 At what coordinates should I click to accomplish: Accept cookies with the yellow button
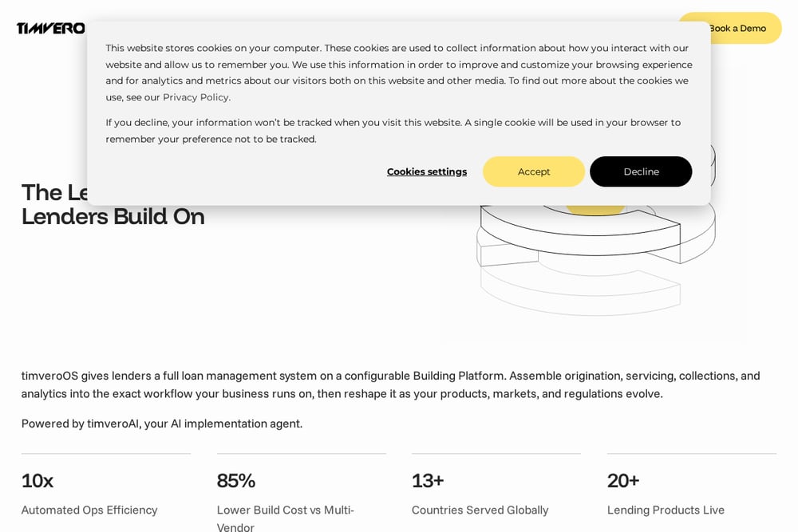[x=533, y=171]
